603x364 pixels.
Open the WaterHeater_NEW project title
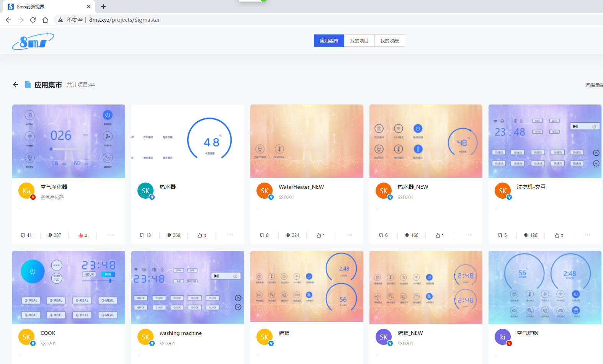[x=301, y=187]
